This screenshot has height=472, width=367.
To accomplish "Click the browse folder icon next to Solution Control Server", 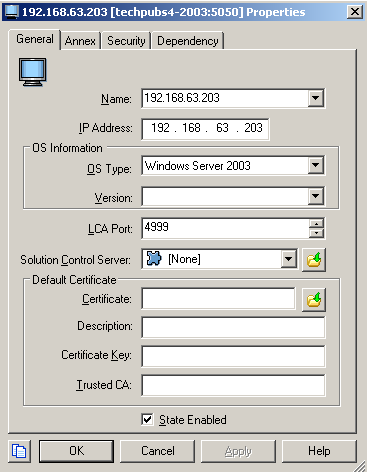I will (314, 260).
